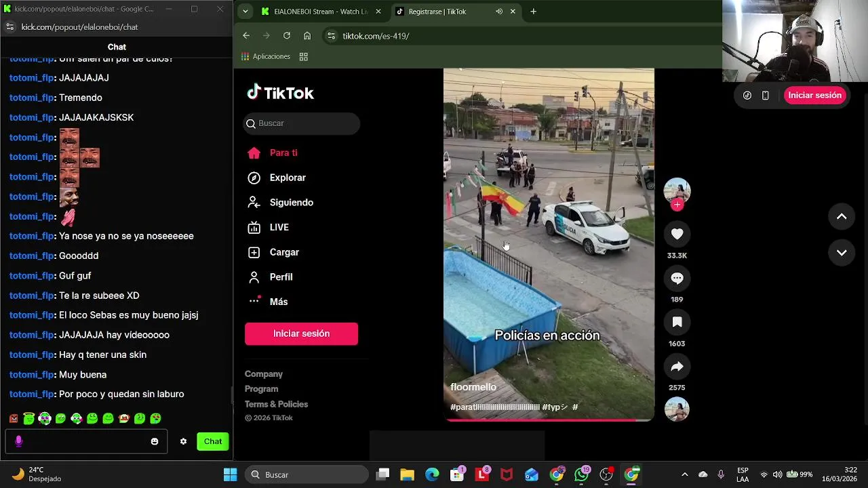Send message with green Chat button
Viewport: 868px width, 488px height.
click(213, 441)
